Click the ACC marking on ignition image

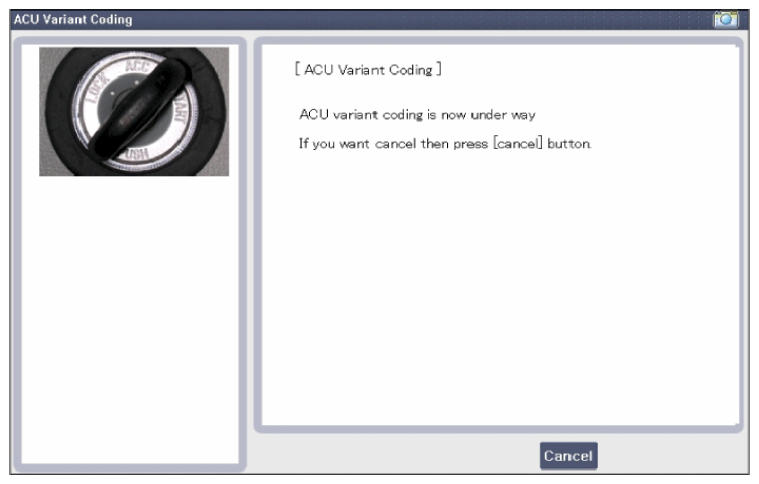pos(137,66)
